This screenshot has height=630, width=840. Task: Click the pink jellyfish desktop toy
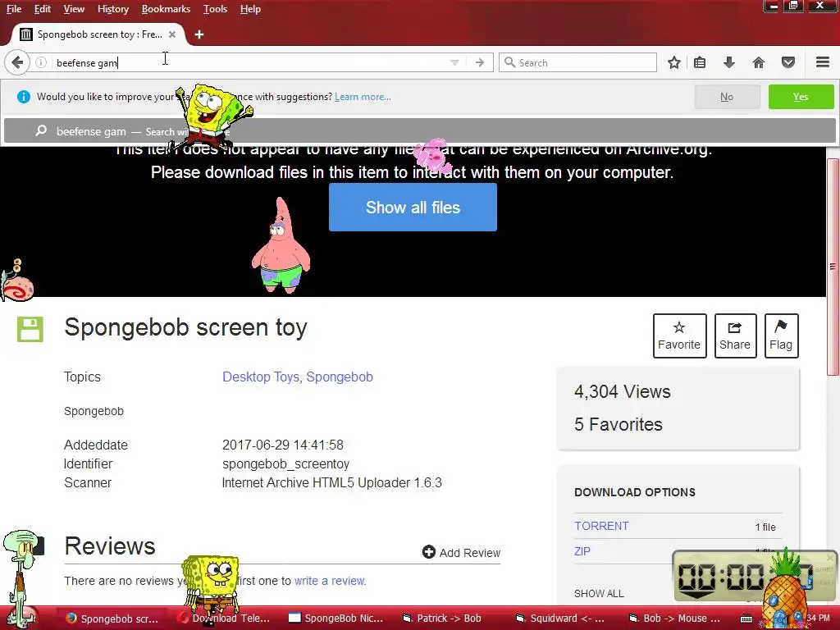point(431,155)
